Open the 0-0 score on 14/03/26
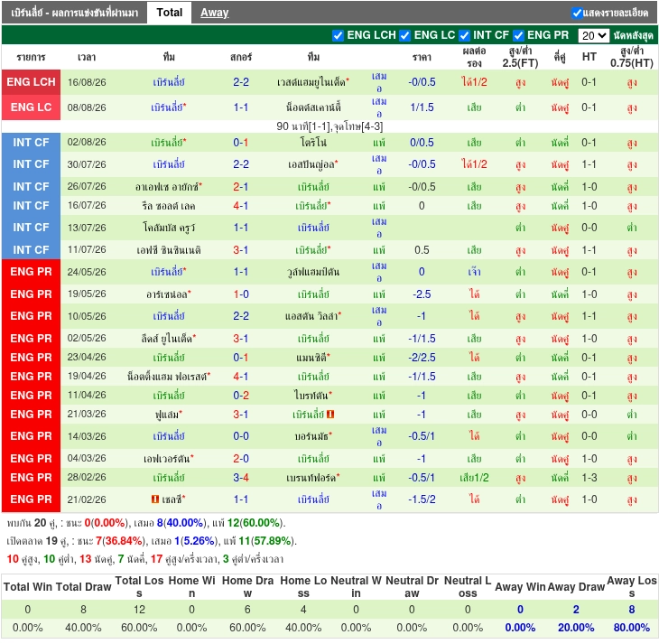This screenshot has height=644, width=659. tap(241, 436)
